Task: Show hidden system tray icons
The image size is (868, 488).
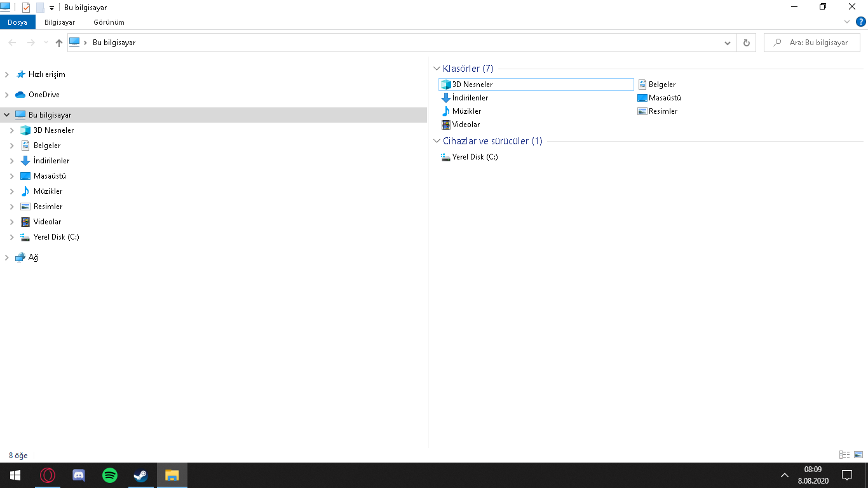Action: coord(785,475)
